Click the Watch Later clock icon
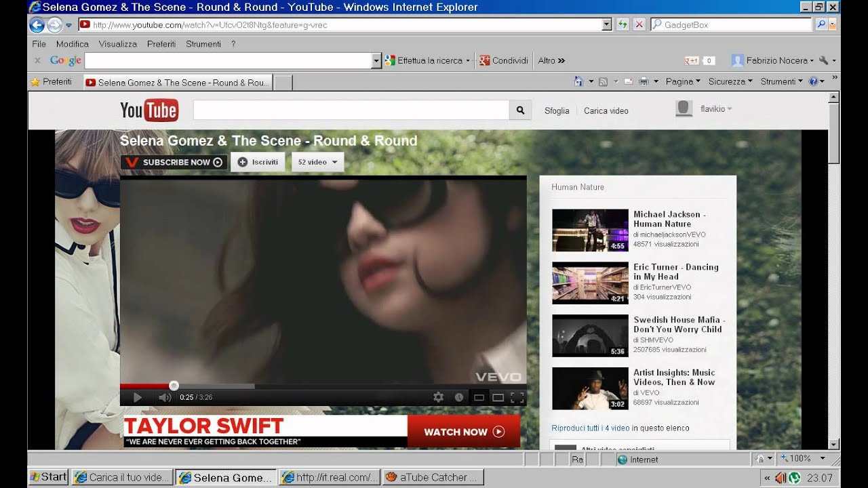Screen dimensions: 868x488 458,397
